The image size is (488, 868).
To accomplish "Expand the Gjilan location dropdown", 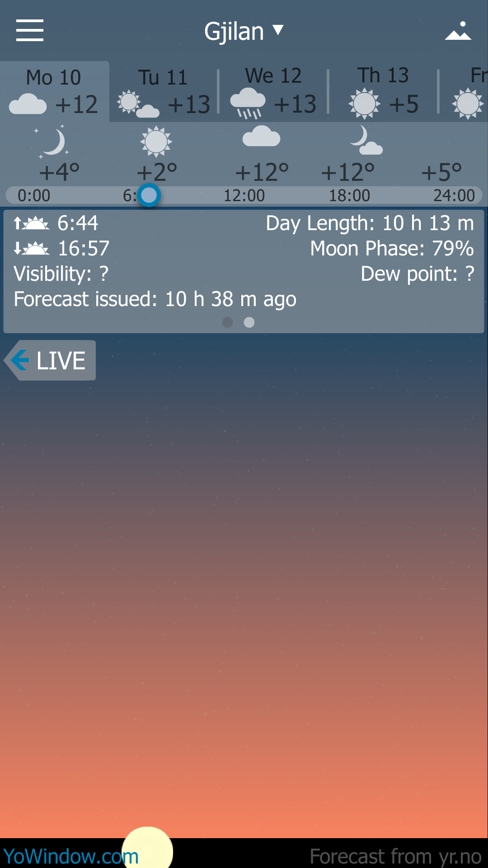I will 244,31.
